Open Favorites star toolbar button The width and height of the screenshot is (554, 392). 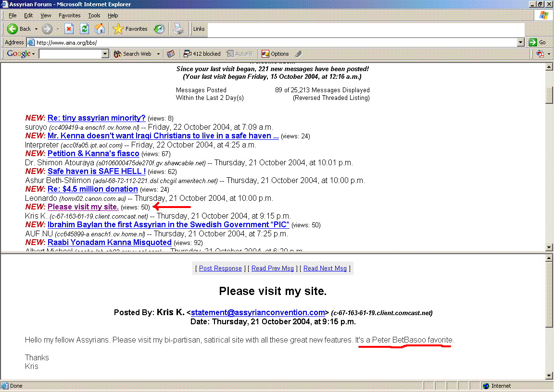(x=130, y=29)
